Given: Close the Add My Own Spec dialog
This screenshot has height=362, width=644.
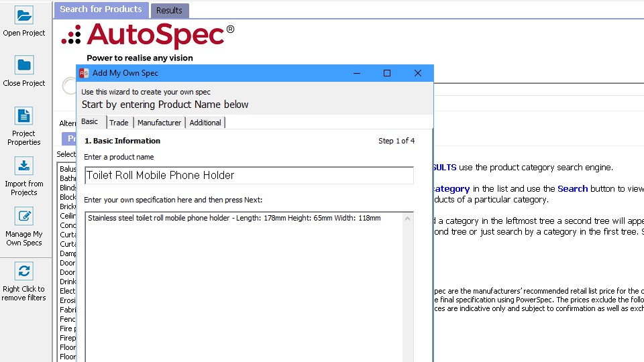Looking at the screenshot, I should pos(418,73).
